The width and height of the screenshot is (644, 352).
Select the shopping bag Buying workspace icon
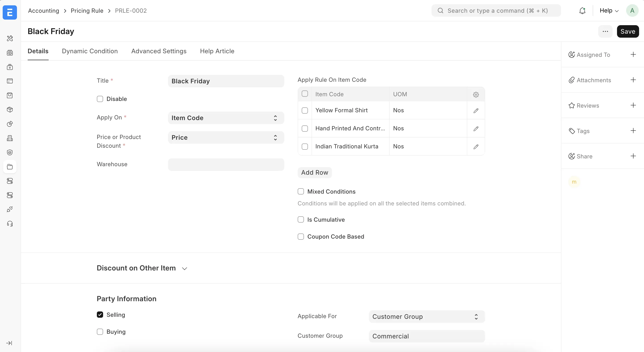[x=10, y=95]
